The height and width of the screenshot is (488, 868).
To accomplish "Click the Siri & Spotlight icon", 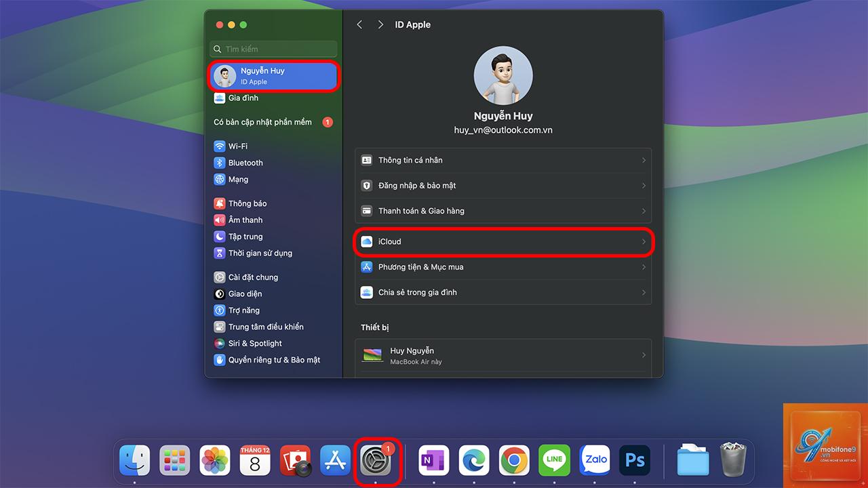I will tap(219, 344).
